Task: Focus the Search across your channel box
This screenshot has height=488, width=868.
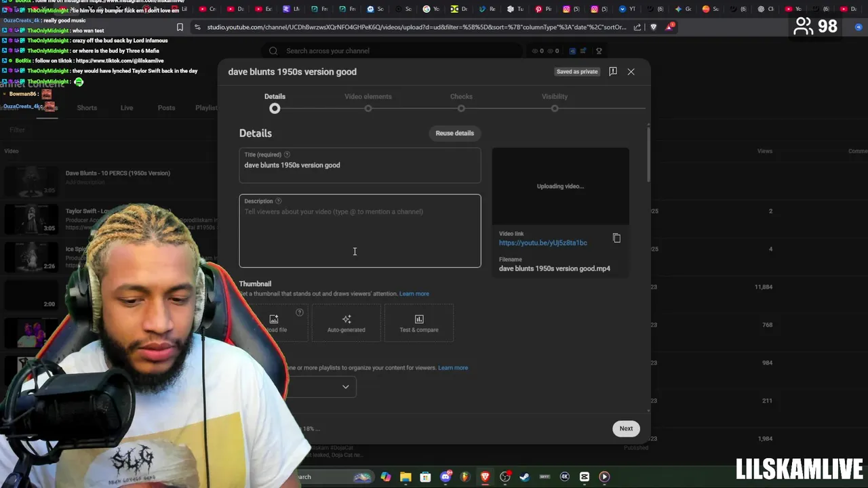Action: coord(393,51)
